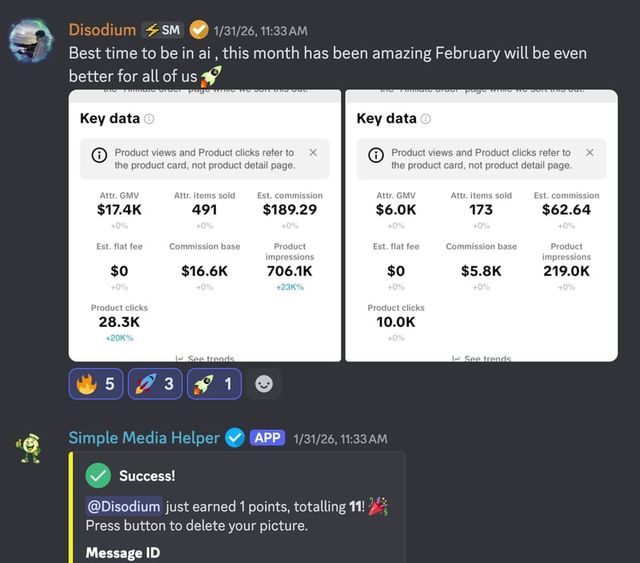
Task: Click the @Disodium mention in the bot message
Action: [x=124, y=507]
